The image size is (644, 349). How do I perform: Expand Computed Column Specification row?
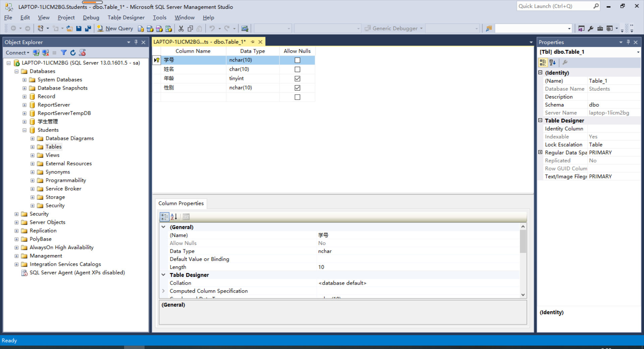click(x=164, y=291)
